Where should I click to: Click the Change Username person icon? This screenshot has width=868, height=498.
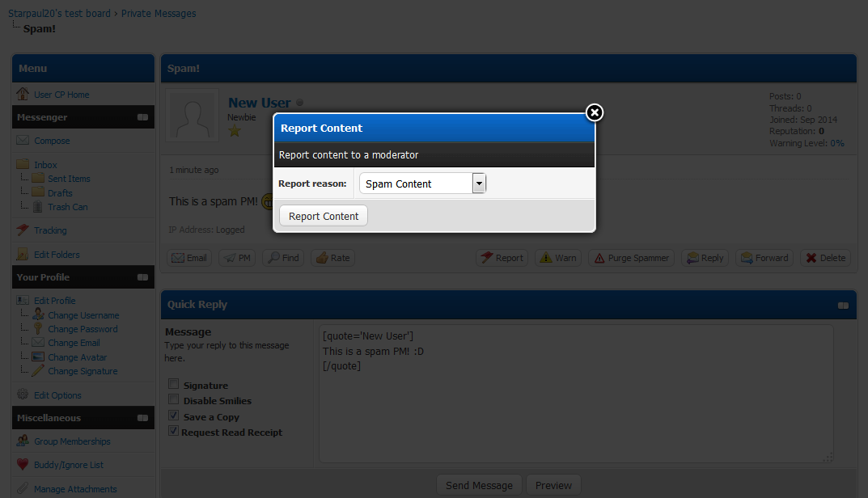tap(38, 314)
